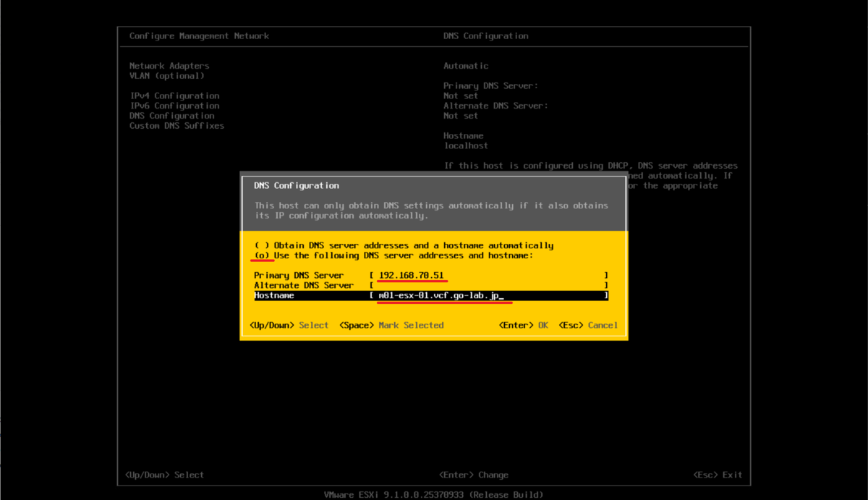Click <Space> Mark Selected hint
The height and width of the screenshot is (500, 868).
point(391,326)
